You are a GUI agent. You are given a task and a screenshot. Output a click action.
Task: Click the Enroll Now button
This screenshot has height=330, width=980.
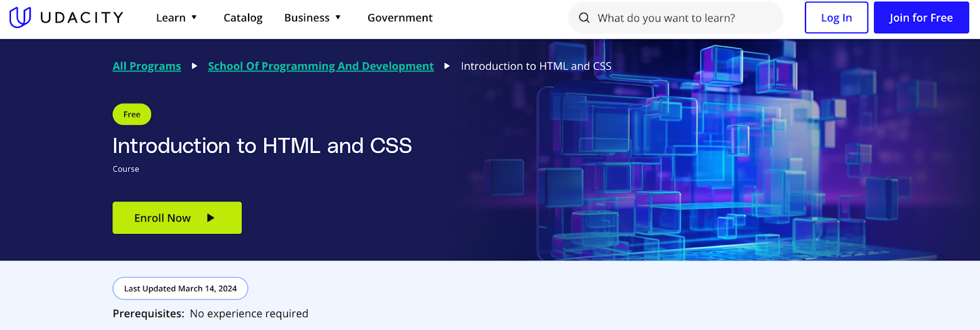(177, 218)
